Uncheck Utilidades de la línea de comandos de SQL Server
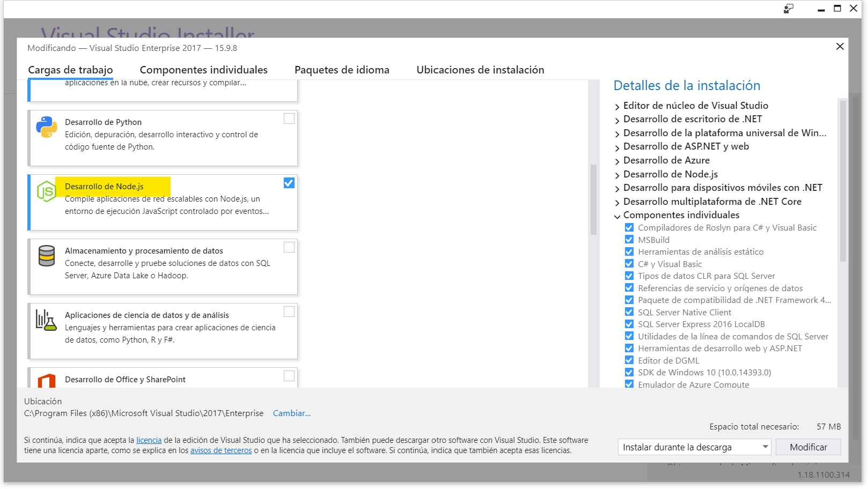This screenshot has width=868, height=489. tap(629, 336)
